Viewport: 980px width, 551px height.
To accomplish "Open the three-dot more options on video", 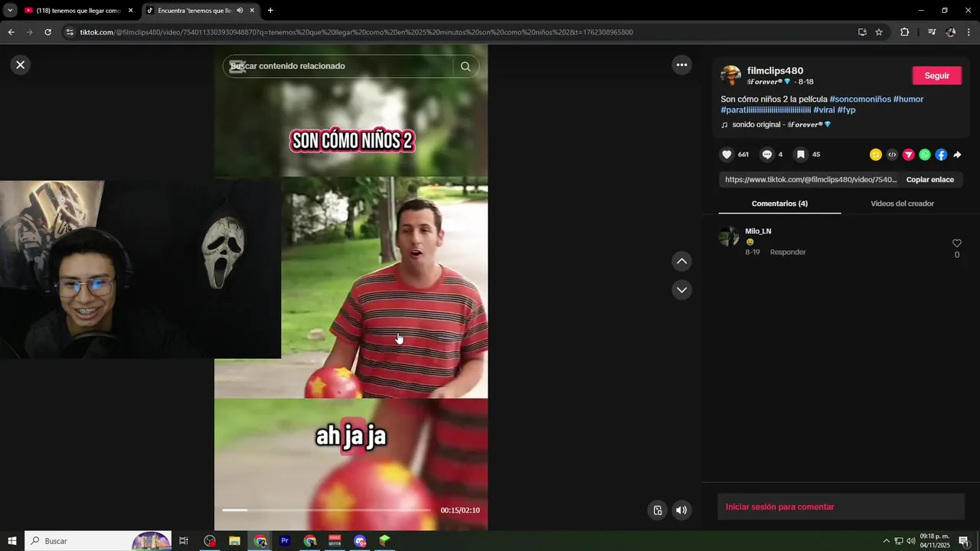I will 681,65.
